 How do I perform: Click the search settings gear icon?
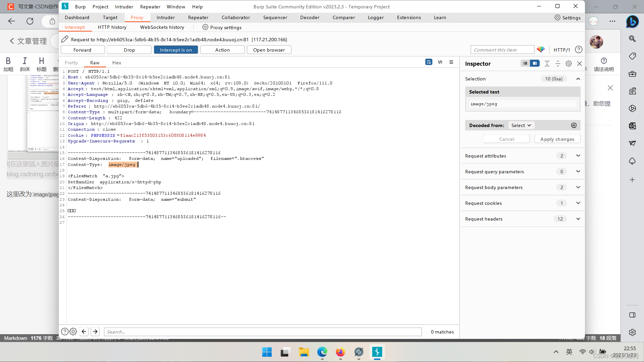[73, 331]
